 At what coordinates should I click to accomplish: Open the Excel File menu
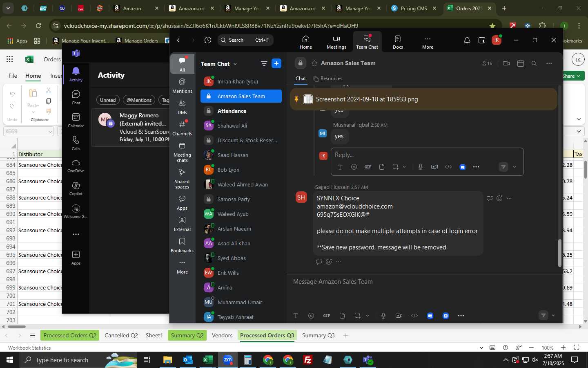click(13, 76)
